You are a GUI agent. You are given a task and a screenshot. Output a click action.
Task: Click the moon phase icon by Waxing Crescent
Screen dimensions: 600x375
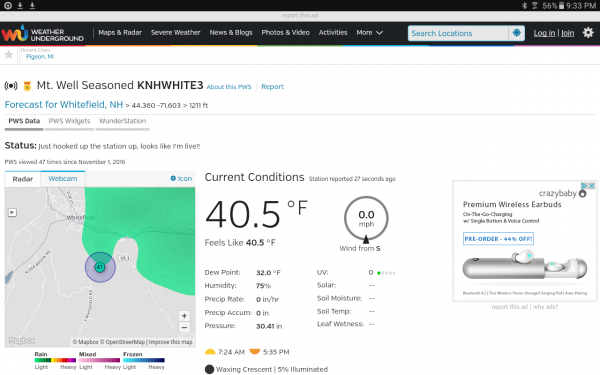tap(209, 369)
